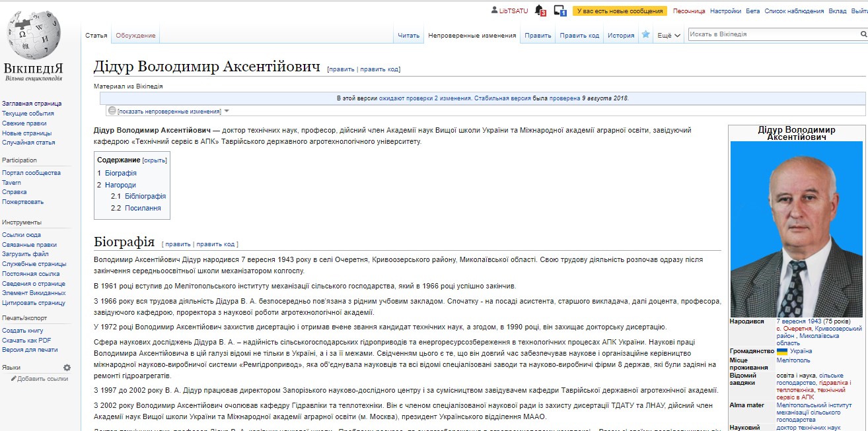Focus the Искать в Вікіпедія search field
Image resolution: width=868 pixels, height=431 pixels.
pyautogui.click(x=772, y=34)
